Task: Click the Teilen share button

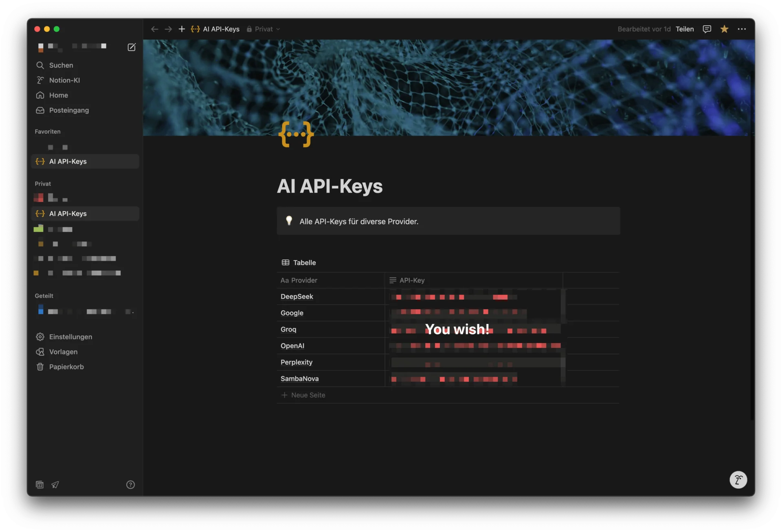Action: 685,29
